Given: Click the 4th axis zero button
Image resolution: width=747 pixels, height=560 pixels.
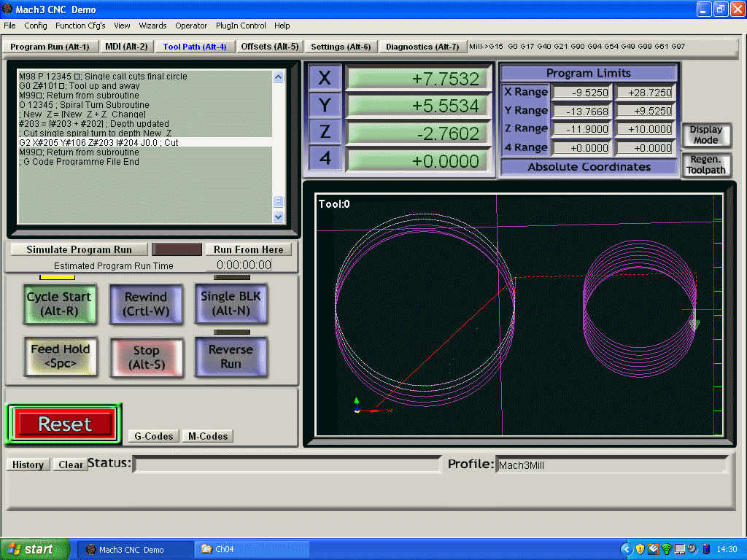Looking at the screenshot, I should click(x=325, y=158).
